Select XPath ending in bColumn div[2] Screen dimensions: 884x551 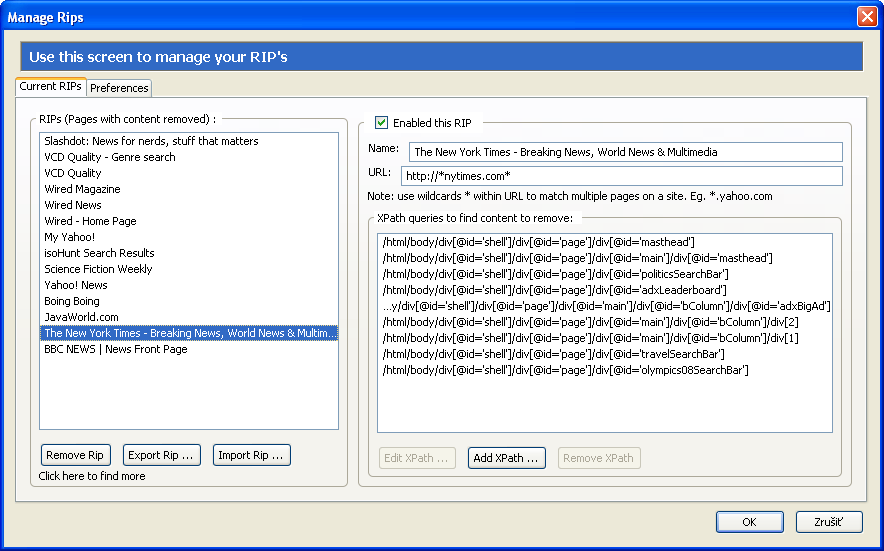click(x=604, y=322)
